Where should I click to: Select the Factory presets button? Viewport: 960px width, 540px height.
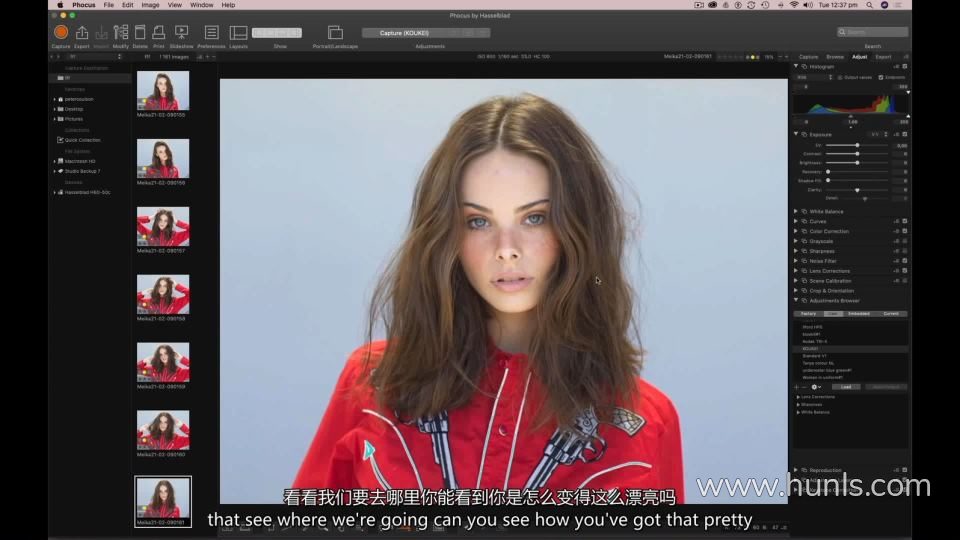[x=808, y=314]
